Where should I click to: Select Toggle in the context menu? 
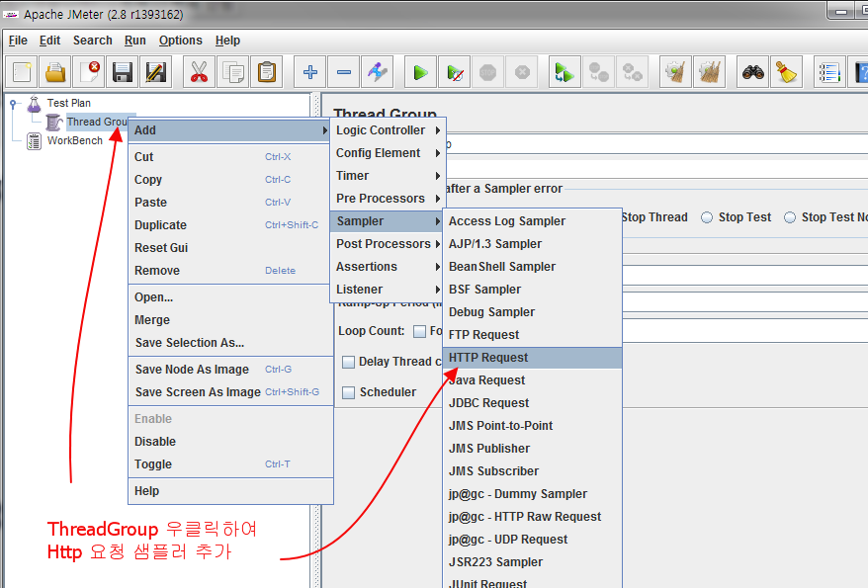(x=229, y=464)
